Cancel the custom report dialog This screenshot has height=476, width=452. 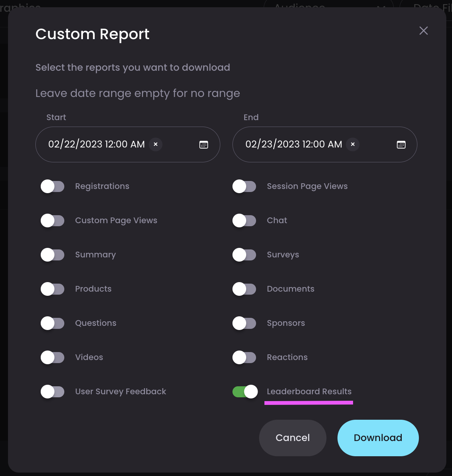pyautogui.click(x=293, y=438)
